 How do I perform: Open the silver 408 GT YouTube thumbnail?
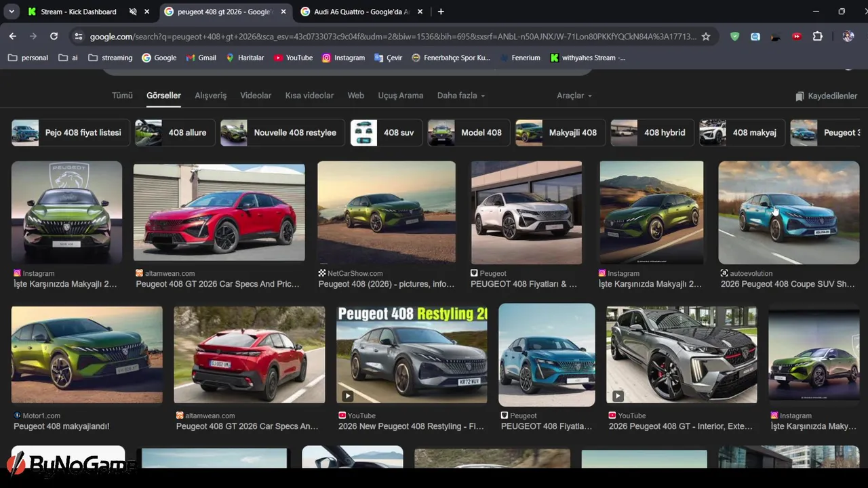682,354
